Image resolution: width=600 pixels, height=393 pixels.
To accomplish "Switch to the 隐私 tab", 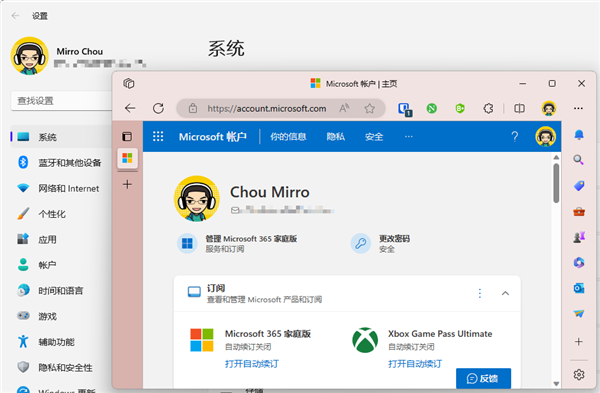I will (336, 137).
